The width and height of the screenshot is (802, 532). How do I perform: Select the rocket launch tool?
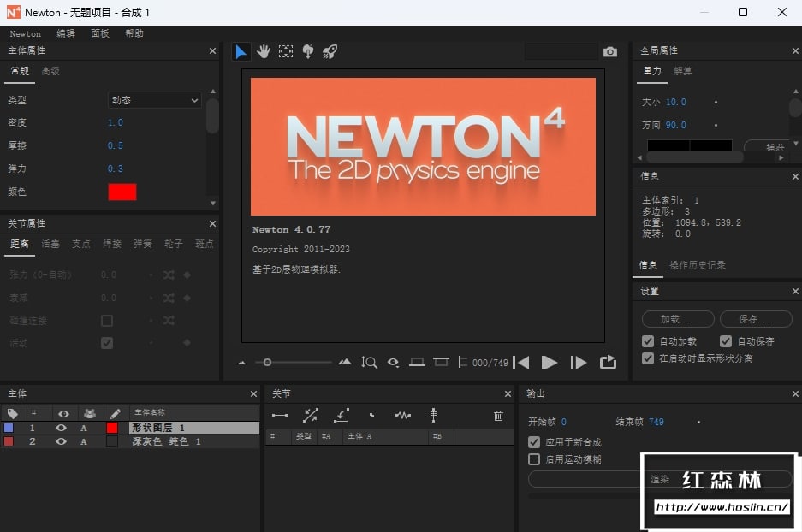[x=330, y=52]
